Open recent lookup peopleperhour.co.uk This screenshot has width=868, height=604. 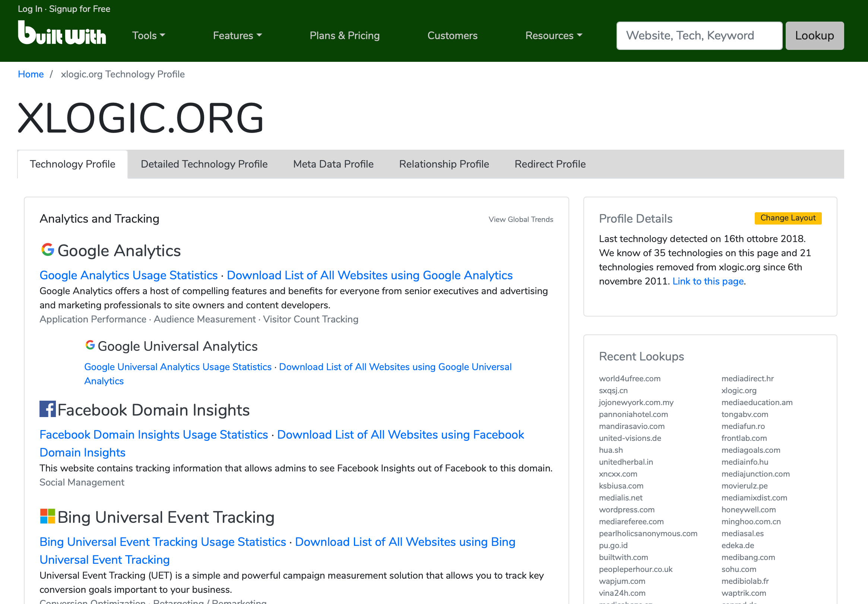coord(636,569)
